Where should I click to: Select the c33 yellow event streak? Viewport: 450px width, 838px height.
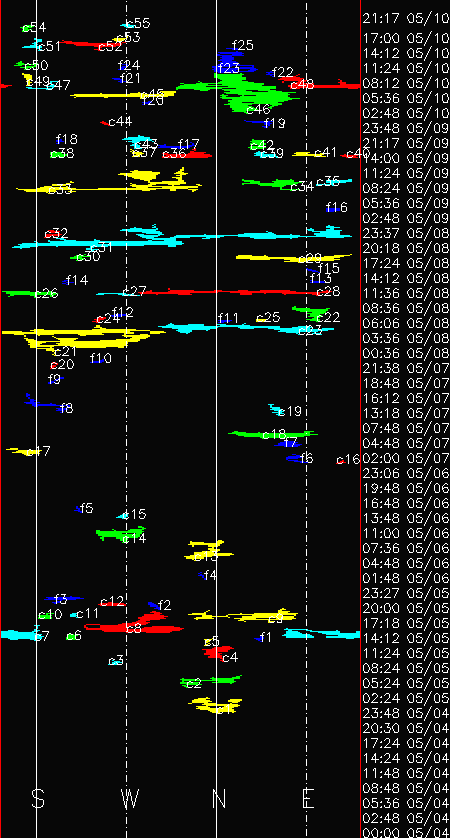point(107,182)
